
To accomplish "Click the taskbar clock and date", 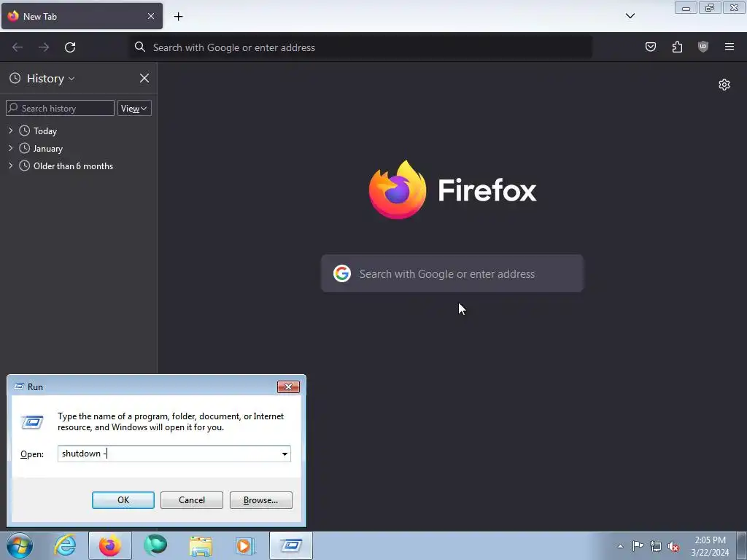I will (x=710, y=546).
